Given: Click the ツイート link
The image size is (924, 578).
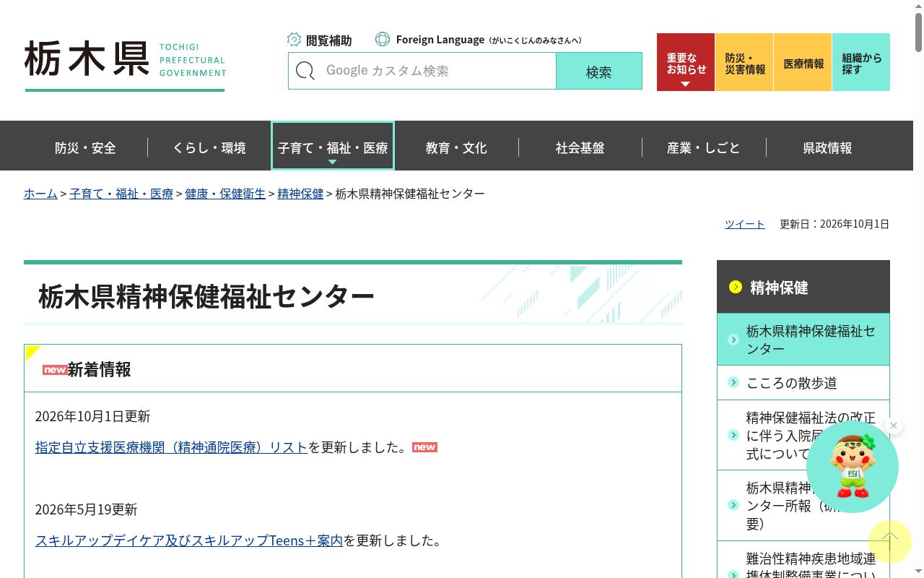Looking at the screenshot, I should (x=745, y=224).
